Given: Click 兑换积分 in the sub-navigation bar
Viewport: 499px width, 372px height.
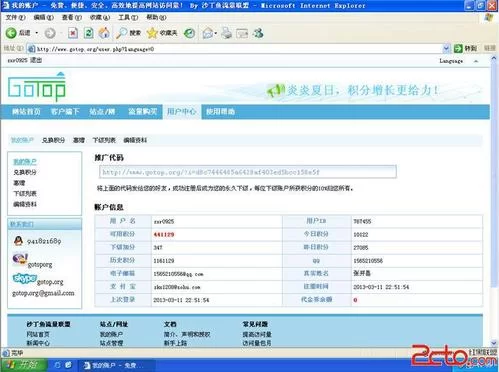Looking at the screenshot, I should pos(53,140).
